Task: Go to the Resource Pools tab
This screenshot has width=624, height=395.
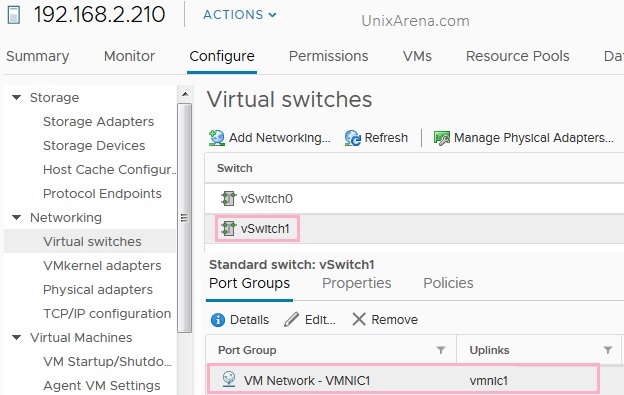Action: pos(517,56)
